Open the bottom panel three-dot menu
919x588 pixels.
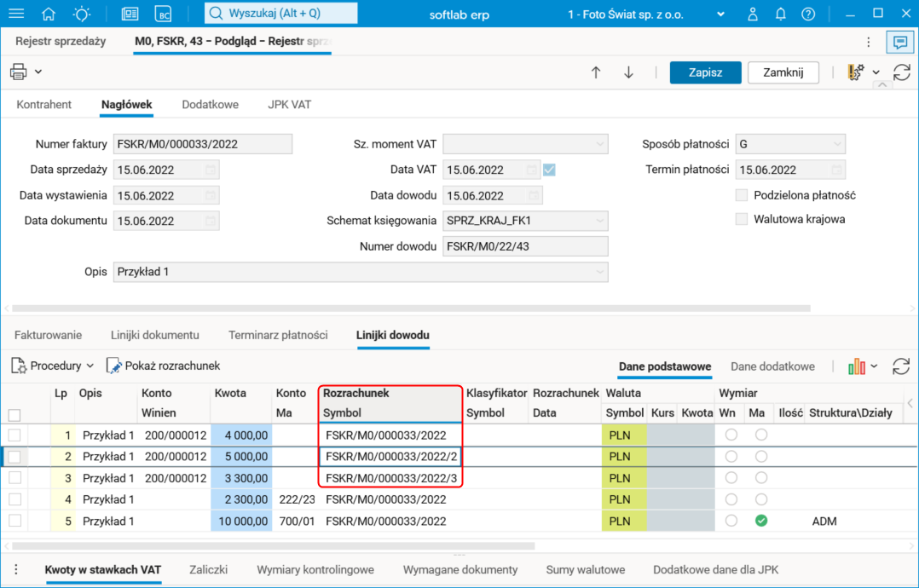coord(16,569)
